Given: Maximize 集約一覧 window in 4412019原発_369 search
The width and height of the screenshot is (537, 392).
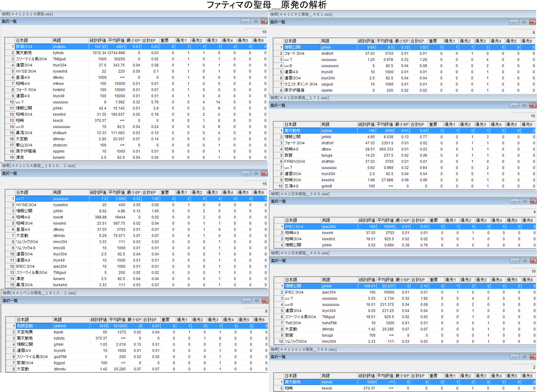Looking at the screenshot, I should [x=525, y=357].
